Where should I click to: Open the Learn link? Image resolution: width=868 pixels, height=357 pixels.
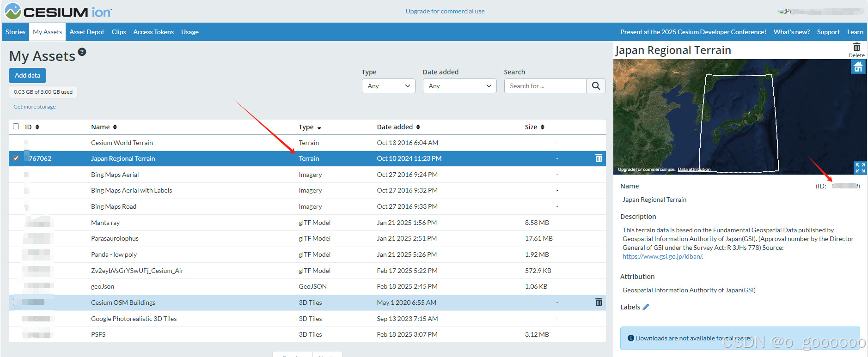coord(855,32)
